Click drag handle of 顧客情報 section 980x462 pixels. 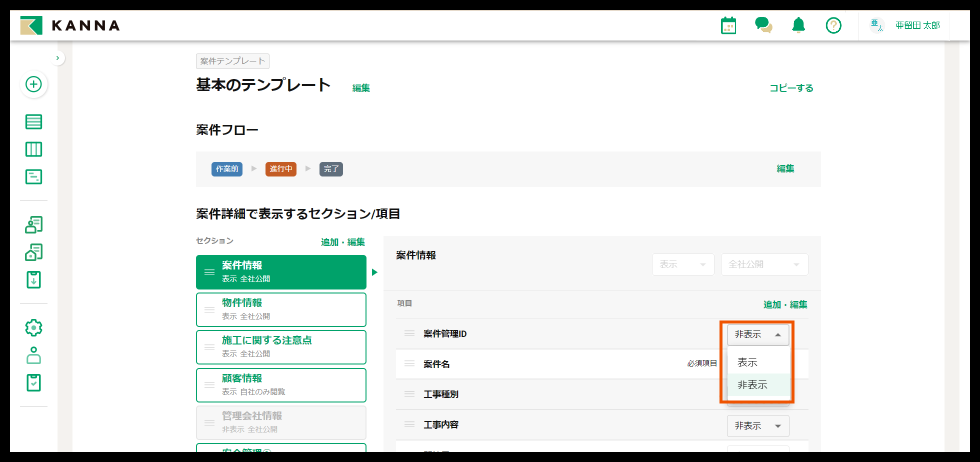[209, 385]
